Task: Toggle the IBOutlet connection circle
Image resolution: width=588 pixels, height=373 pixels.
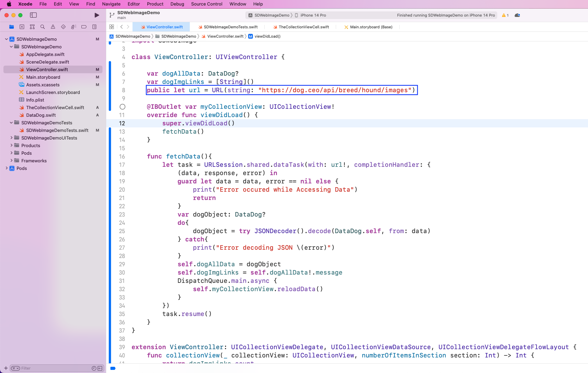Action: pos(122,107)
